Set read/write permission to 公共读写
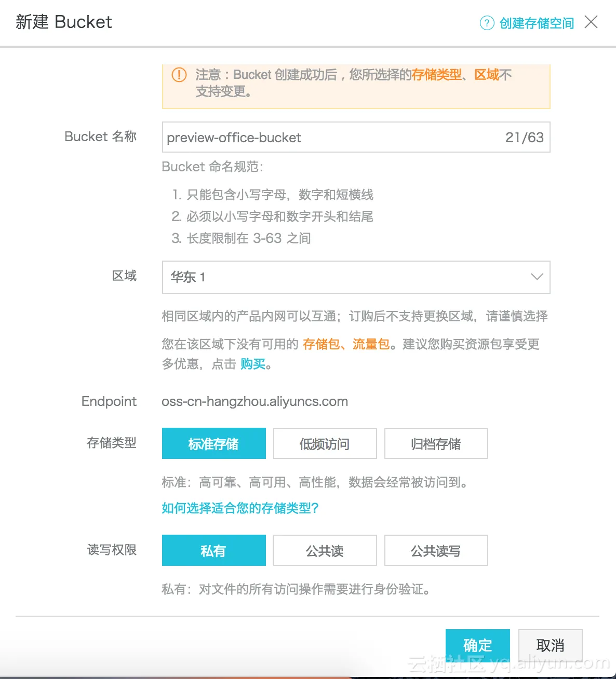 [436, 551]
